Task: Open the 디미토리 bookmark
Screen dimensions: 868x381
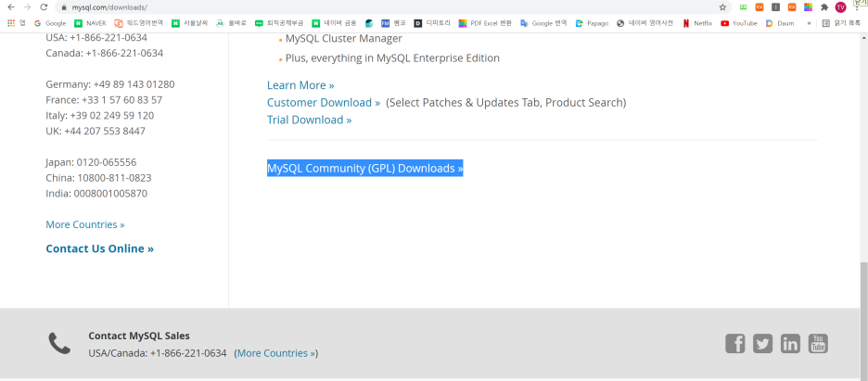Action: click(x=432, y=23)
